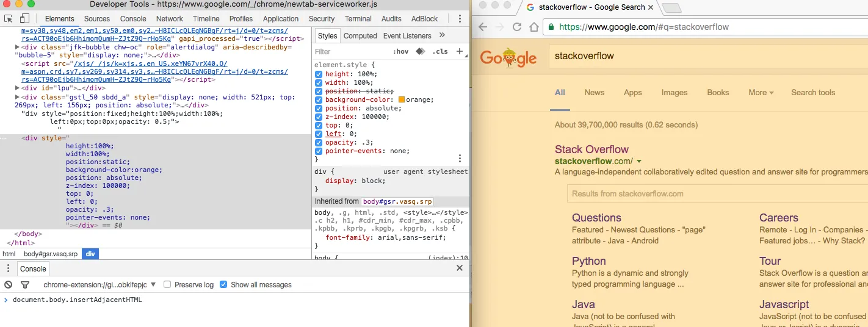Open the Questions sitelink
Screen dimensions: 868x327
(x=596, y=218)
